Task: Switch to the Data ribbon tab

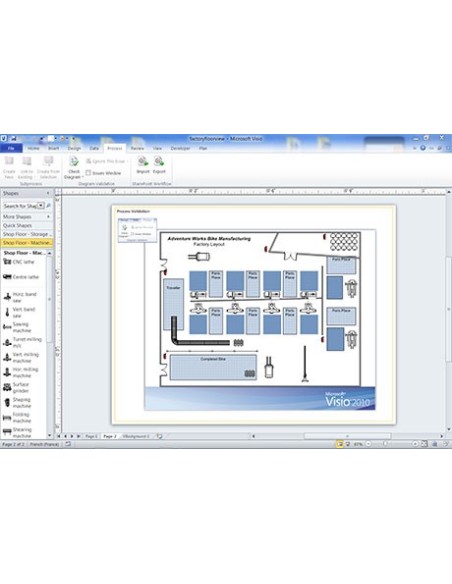Action: 94,148
